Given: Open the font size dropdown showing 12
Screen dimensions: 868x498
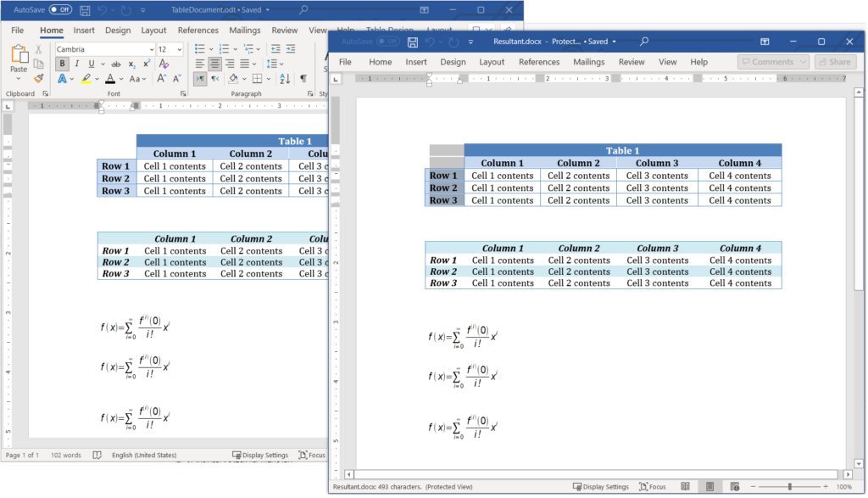Looking at the screenshot, I should point(179,49).
